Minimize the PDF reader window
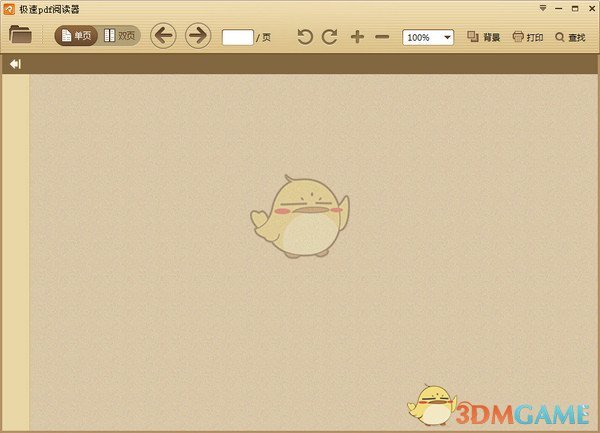The height and width of the screenshot is (433, 600). [559, 8]
